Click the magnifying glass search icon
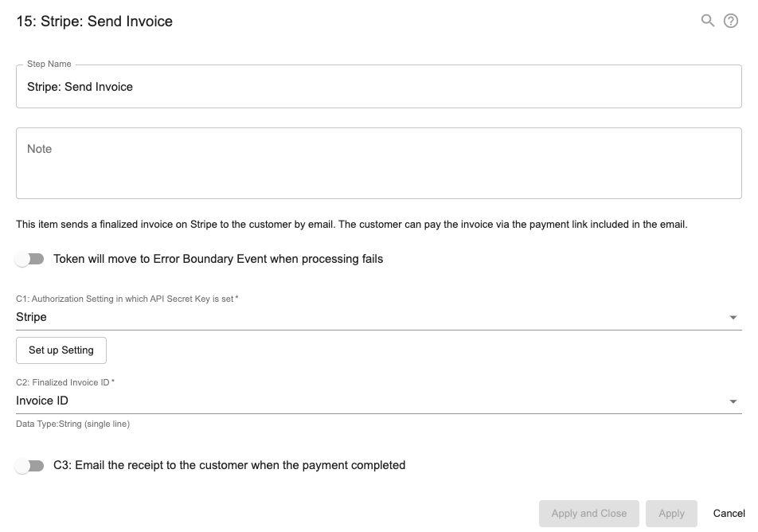758x532 pixels. (x=708, y=22)
